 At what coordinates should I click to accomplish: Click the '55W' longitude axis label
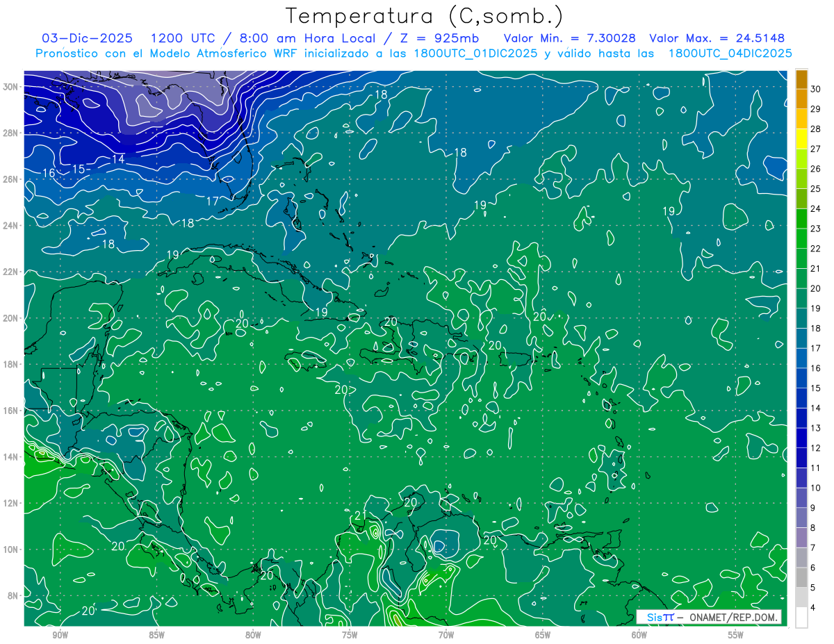point(736,635)
